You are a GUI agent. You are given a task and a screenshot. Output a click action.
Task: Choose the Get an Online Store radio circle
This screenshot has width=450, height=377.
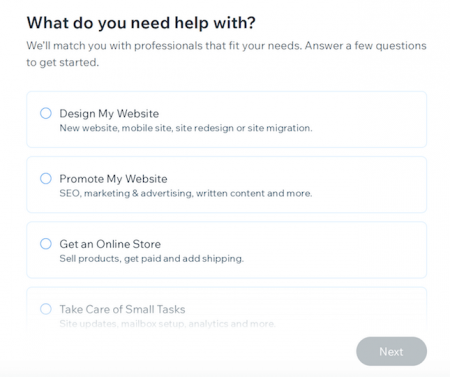pyautogui.click(x=46, y=244)
